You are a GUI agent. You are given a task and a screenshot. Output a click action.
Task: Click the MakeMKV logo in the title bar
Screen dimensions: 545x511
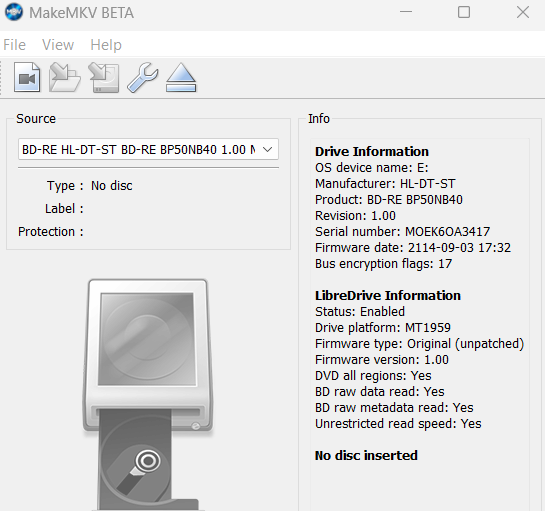14,13
